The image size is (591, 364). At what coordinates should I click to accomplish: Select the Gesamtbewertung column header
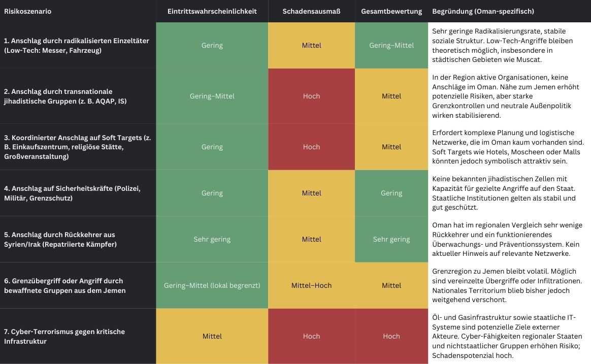coord(391,11)
